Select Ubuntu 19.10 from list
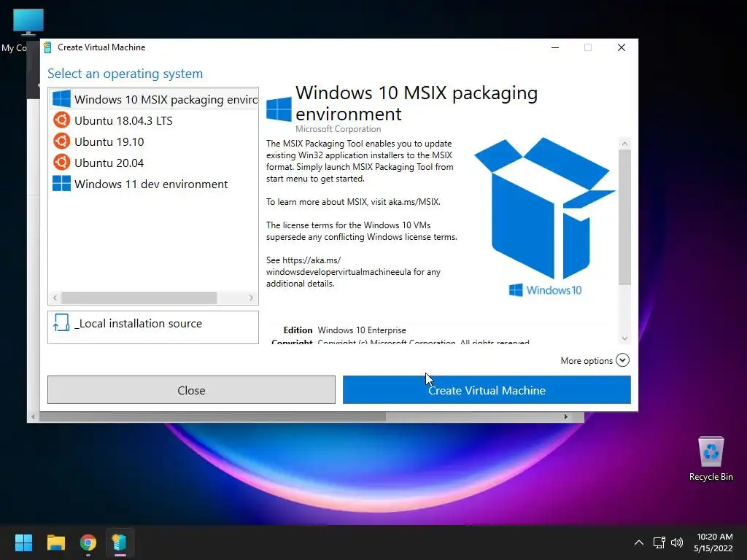This screenshot has width=747, height=560. [153, 141]
